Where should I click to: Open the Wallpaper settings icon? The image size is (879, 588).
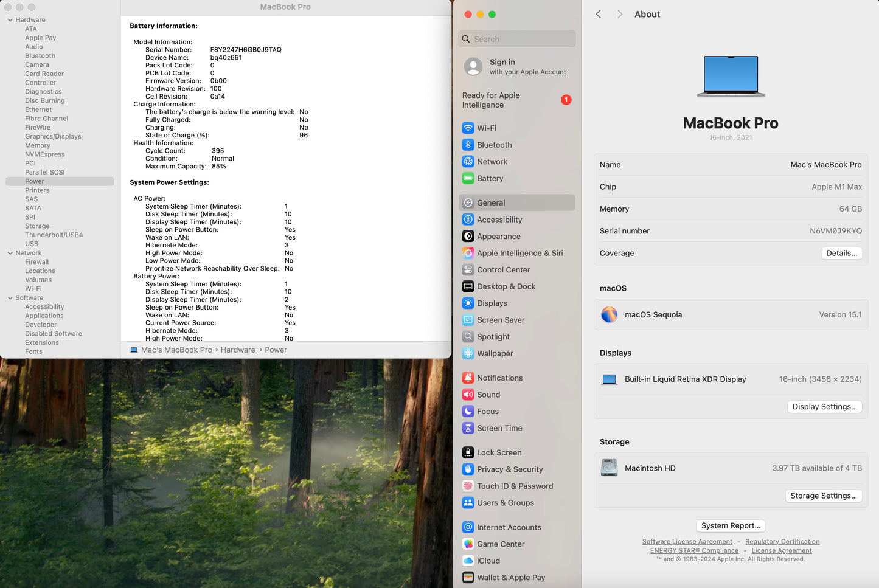(x=468, y=353)
